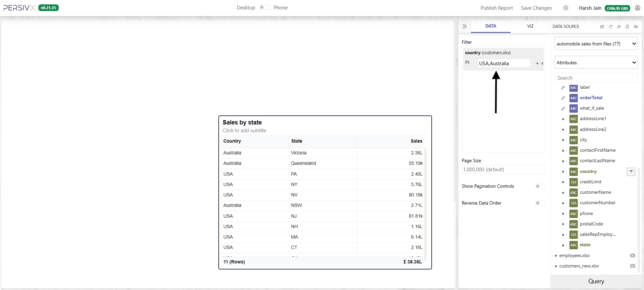The height and width of the screenshot is (290, 644).
Task: Click the Sales by state title
Action: (242, 122)
